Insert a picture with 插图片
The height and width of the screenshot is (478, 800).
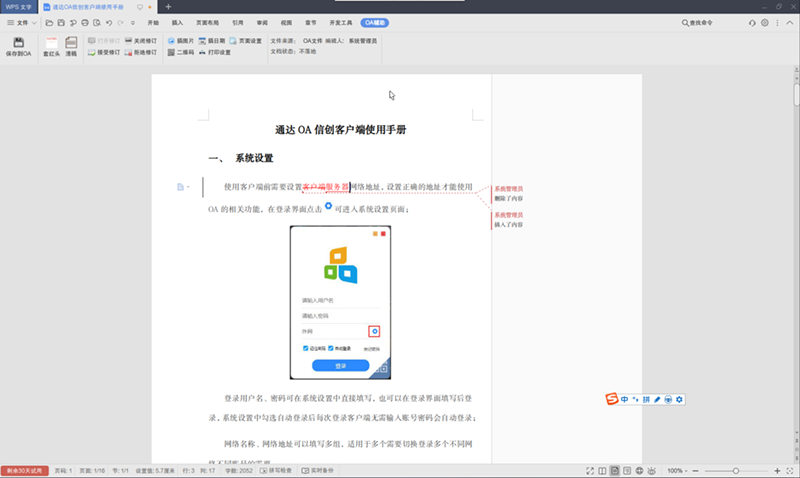pyautogui.click(x=181, y=41)
